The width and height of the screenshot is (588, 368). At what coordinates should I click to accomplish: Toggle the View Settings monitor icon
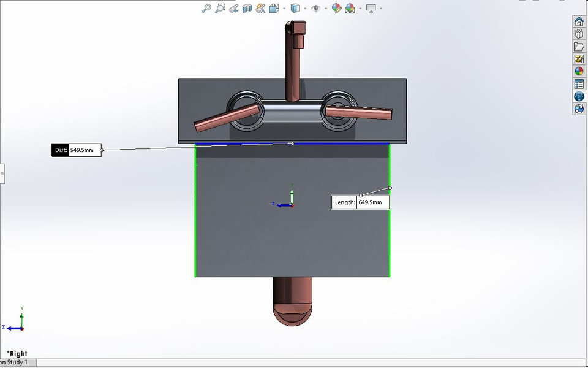click(x=372, y=8)
